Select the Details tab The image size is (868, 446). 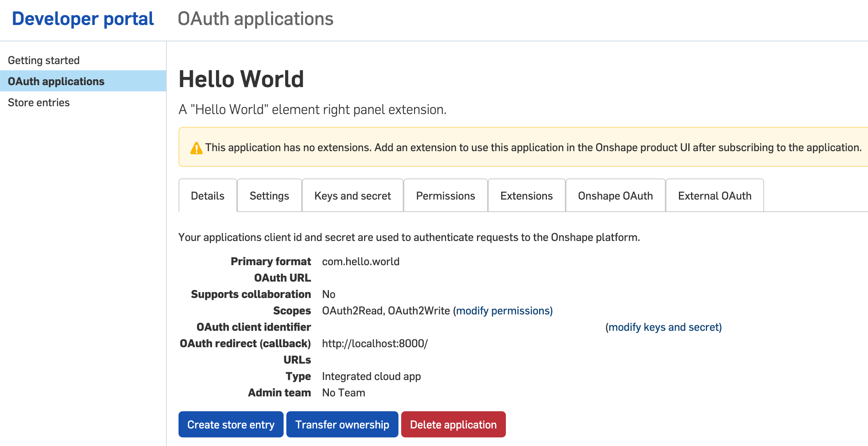[207, 196]
